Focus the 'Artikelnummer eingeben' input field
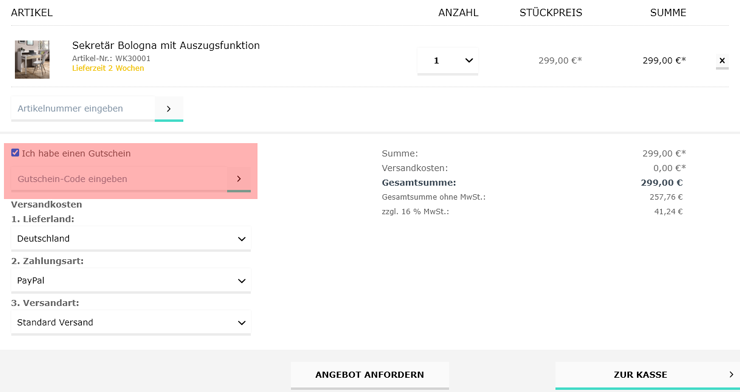The height and width of the screenshot is (392, 740). [83, 108]
